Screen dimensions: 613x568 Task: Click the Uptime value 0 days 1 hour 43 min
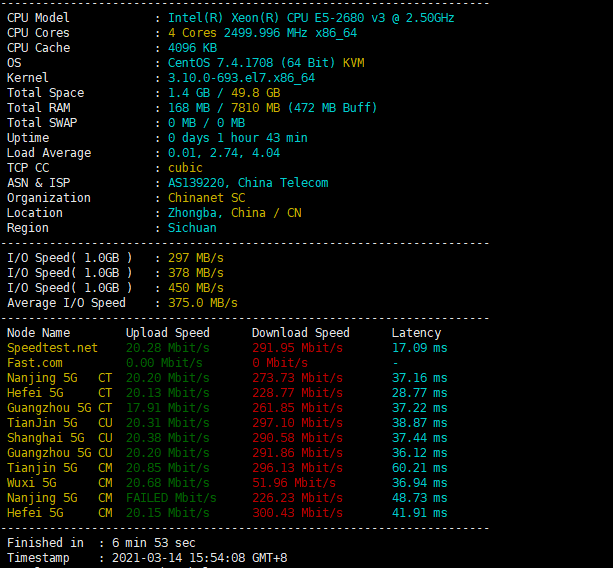point(238,138)
